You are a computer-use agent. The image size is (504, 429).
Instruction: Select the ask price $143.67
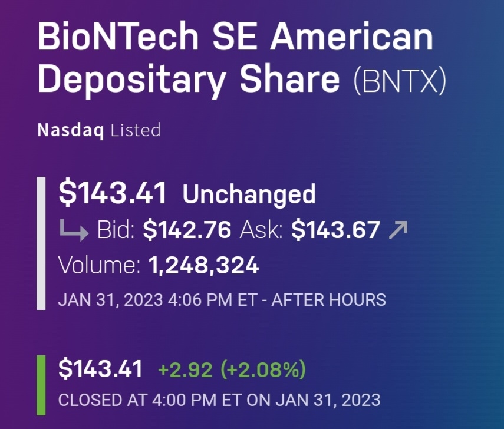(x=335, y=230)
